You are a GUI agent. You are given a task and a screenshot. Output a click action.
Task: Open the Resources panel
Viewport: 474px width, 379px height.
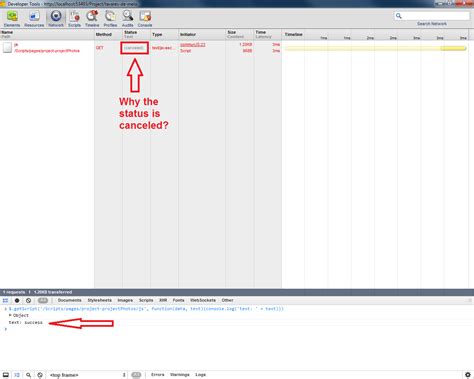(34, 19)
